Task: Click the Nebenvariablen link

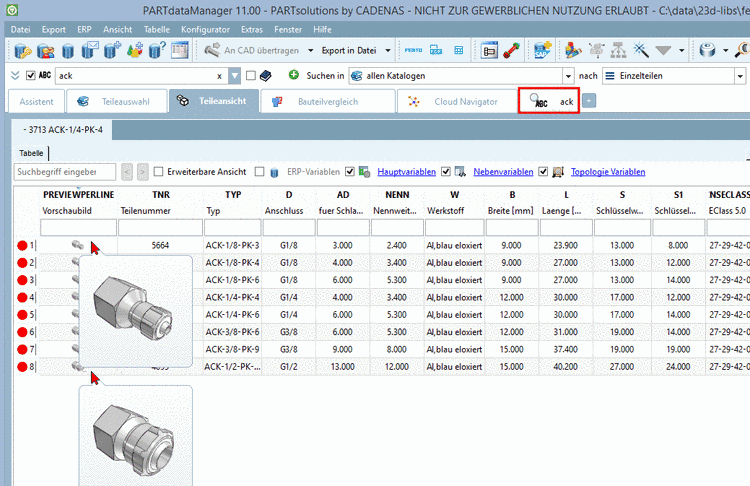Action: coord(503,172)
